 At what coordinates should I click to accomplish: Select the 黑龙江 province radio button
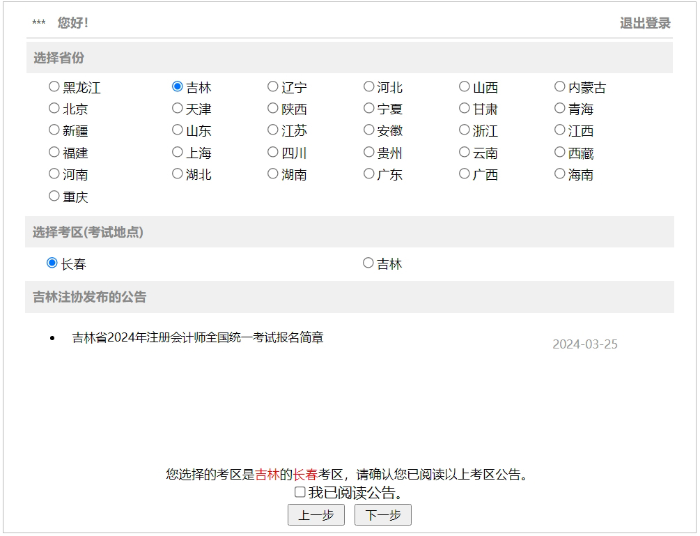(54, 87)
